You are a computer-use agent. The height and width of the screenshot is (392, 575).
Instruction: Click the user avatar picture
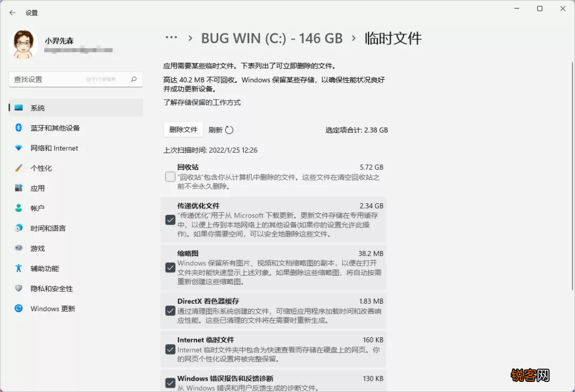click(23, 44)
